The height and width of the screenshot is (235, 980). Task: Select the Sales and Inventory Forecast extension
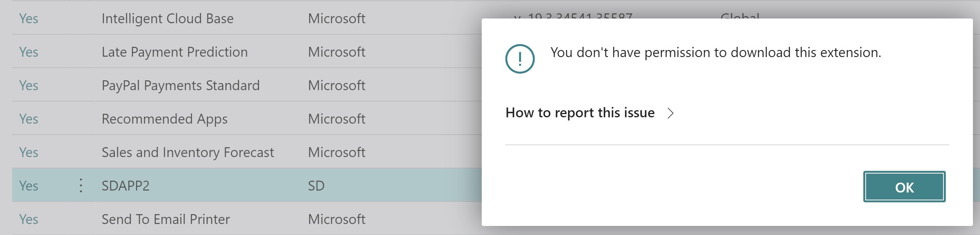pos(187,152)
